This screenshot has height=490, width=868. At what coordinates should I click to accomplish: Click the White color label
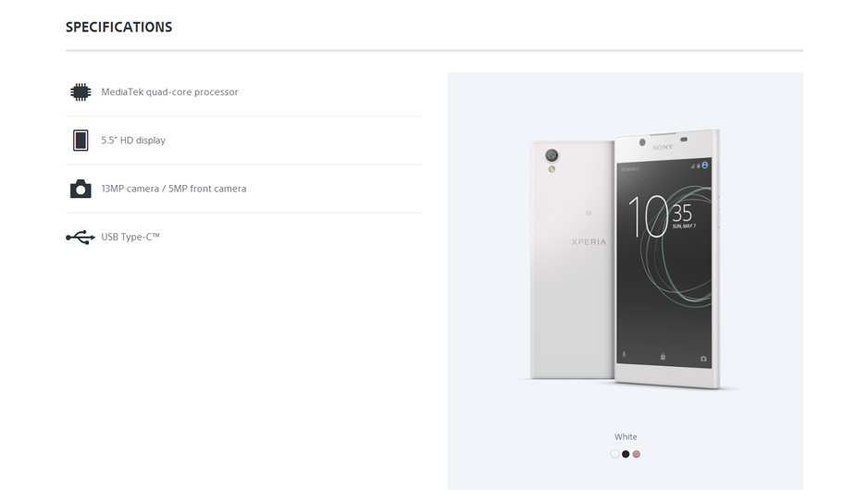coord(626,437)
